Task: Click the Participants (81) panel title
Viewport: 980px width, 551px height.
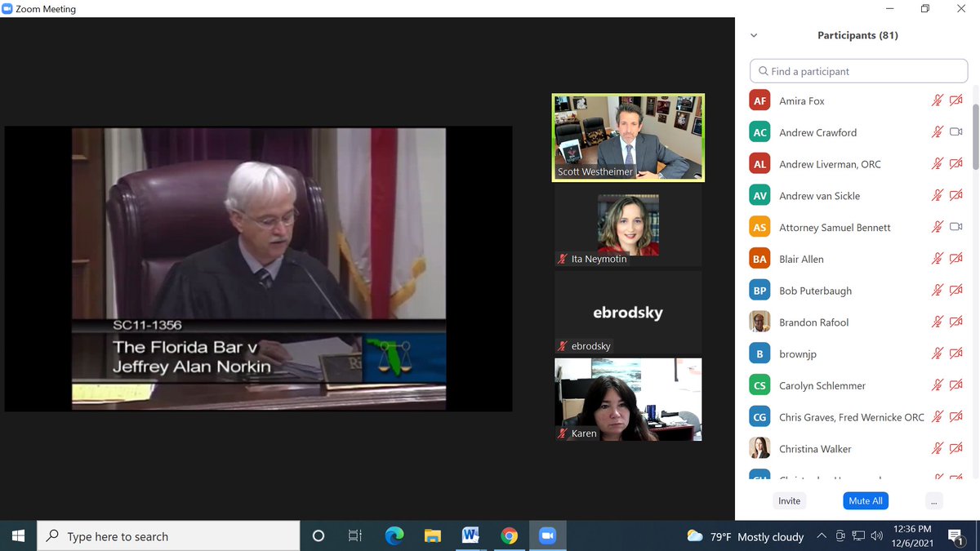Action: click(858, 35)
